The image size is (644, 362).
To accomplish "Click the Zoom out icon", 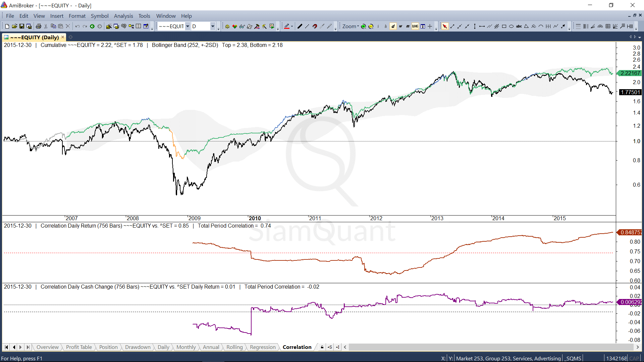I will pos(371,26).
